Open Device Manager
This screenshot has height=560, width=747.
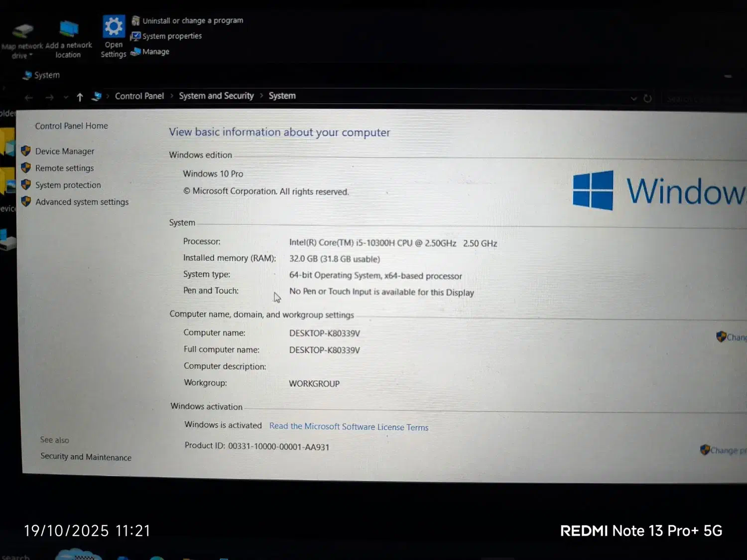[65, 151]
